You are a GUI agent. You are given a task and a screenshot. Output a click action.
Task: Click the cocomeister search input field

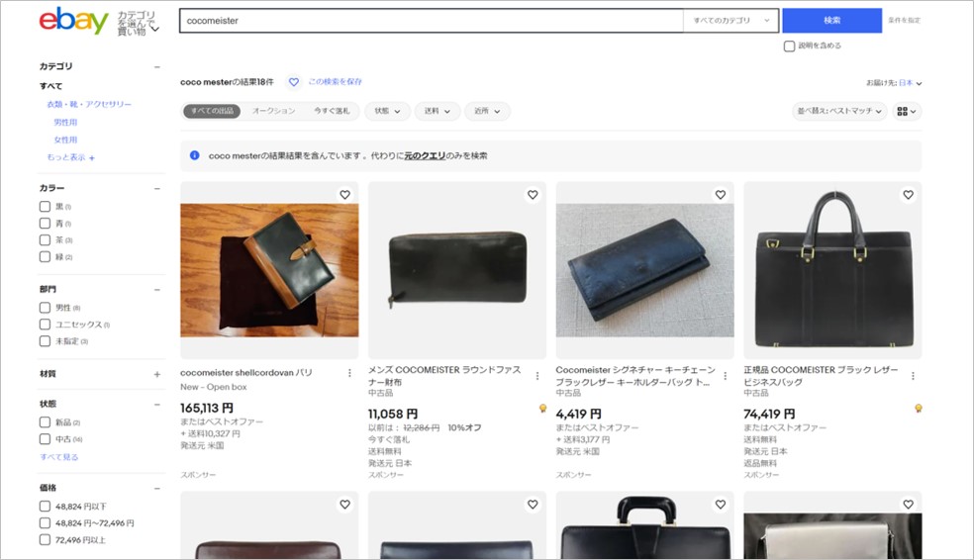[432, 21]
